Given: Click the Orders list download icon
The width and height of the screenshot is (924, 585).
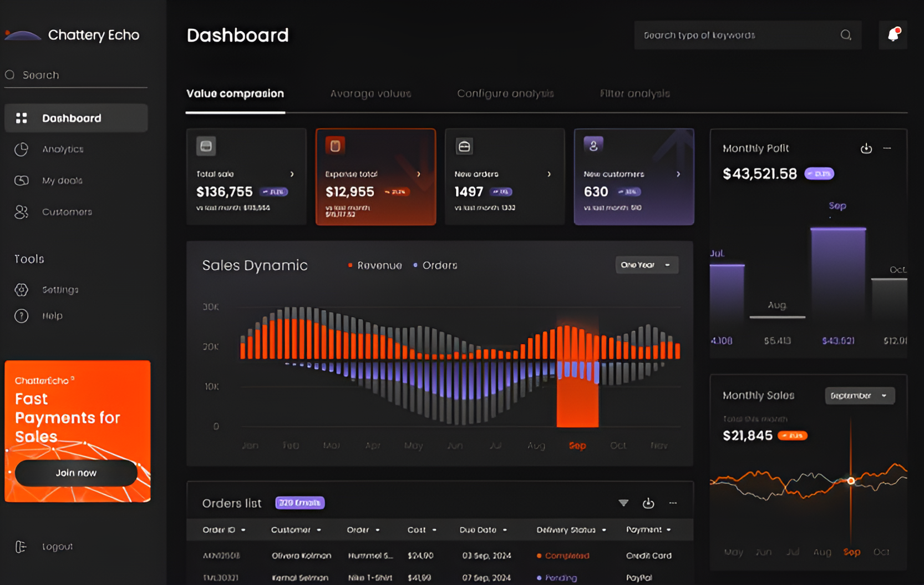Looking at the screenshot, I should click(x=648, y=503).
